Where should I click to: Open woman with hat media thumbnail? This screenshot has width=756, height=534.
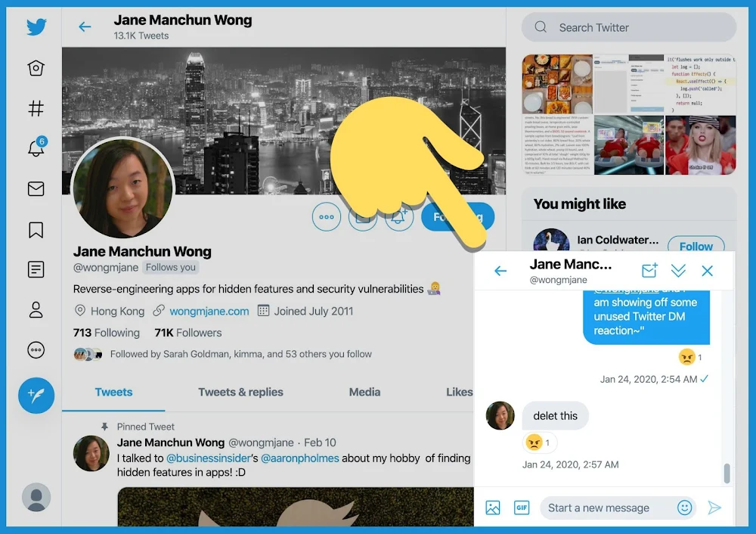click(701, 144)
